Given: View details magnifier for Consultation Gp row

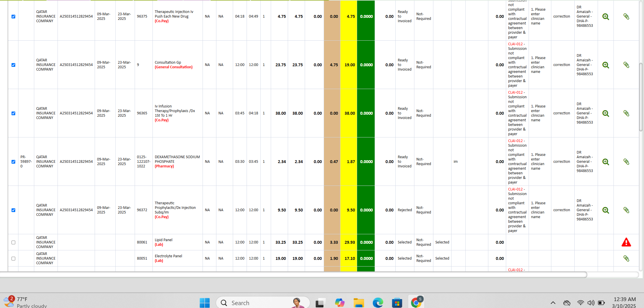Looking at the screenshot, I should 605,65.
